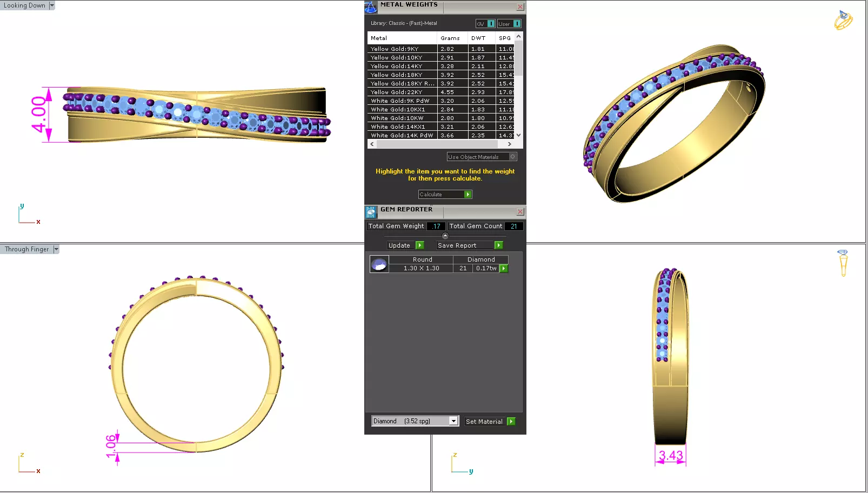Click the green arrow next to Update
The height and width of the screenshot is (493, 868).
click(419, 245)
